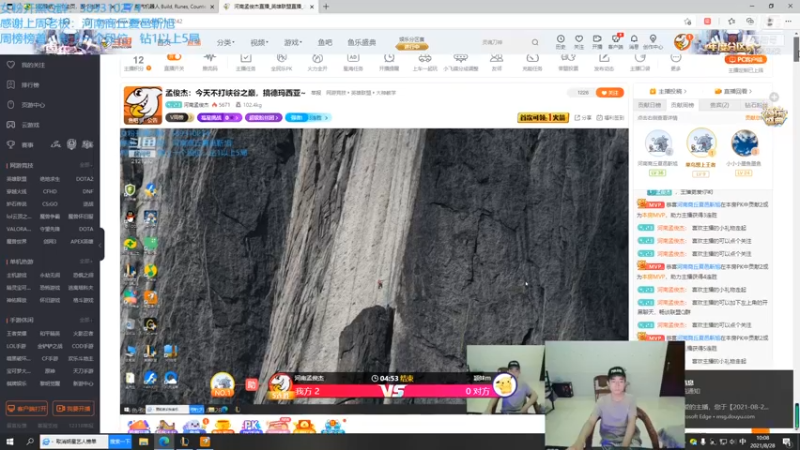Viewport: 800px width, 450px height.
Task: Open the notification center on the taskbar
Action: [787, 442]
